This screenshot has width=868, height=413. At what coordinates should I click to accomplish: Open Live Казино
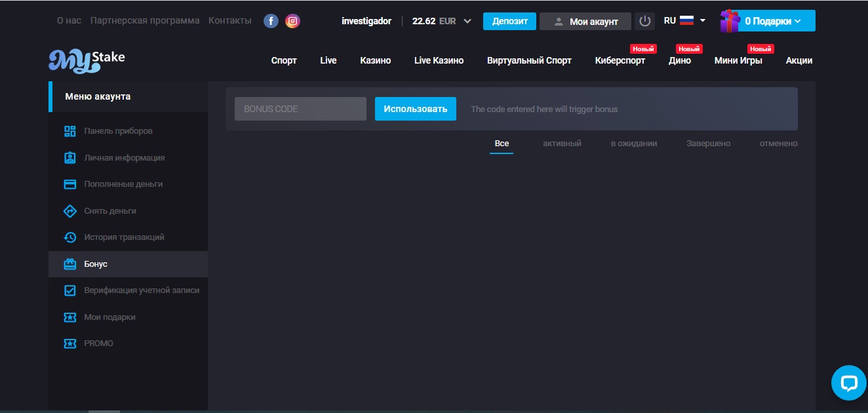[439, 60]
